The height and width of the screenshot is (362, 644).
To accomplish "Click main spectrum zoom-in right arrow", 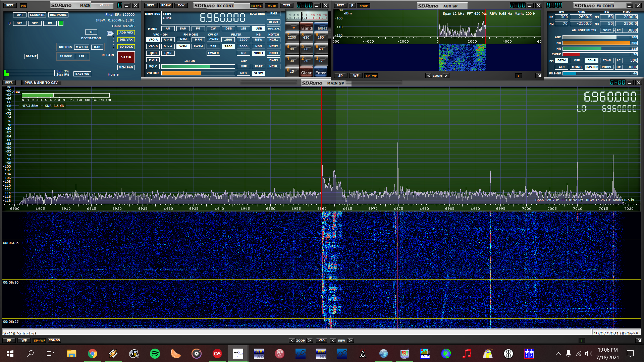I will point(309,341).
